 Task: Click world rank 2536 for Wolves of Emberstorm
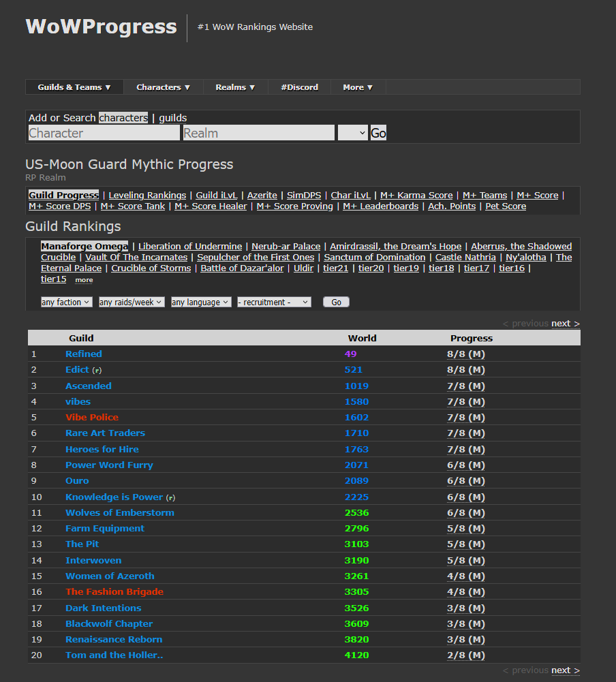tap(357, 512)
